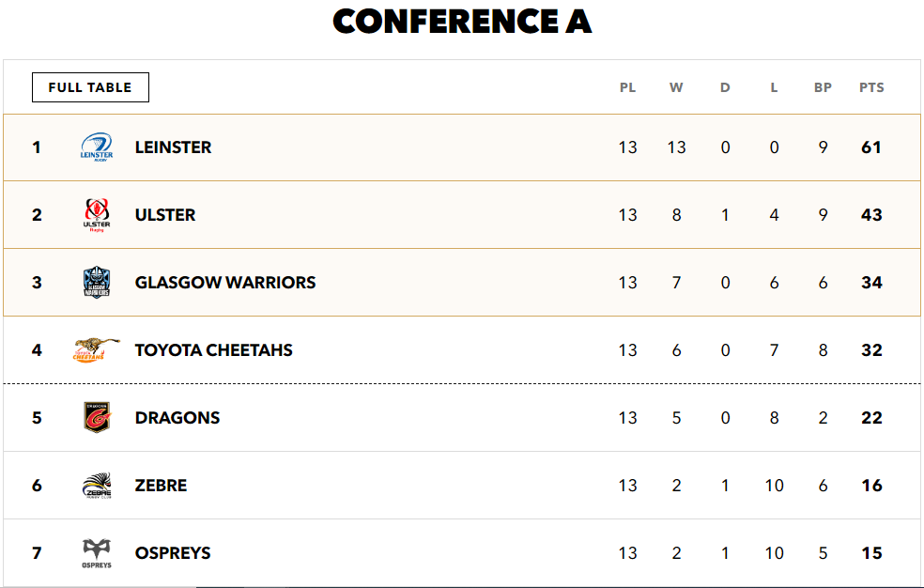Click the Ulster Rugby crest icon
Image resolution: width=924 pixels, height=588 pixels.
97,215
